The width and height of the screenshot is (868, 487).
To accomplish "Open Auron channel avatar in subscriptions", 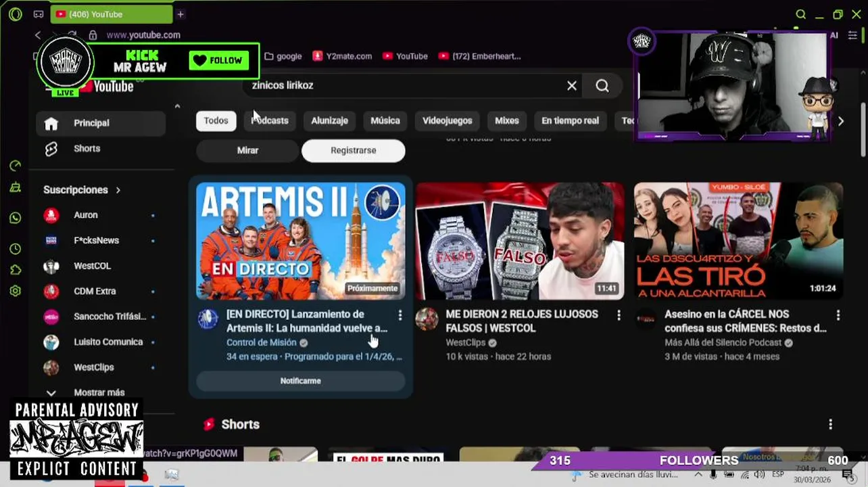I will (51, 215).
